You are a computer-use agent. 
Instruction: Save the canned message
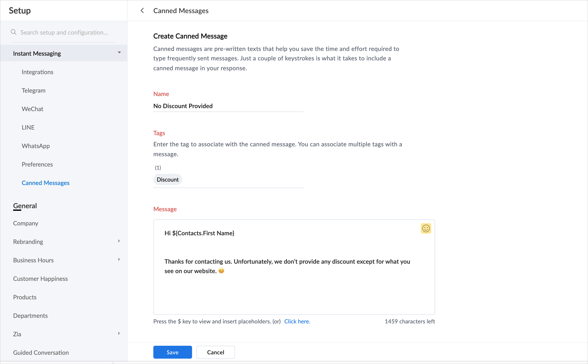[172, 352]
